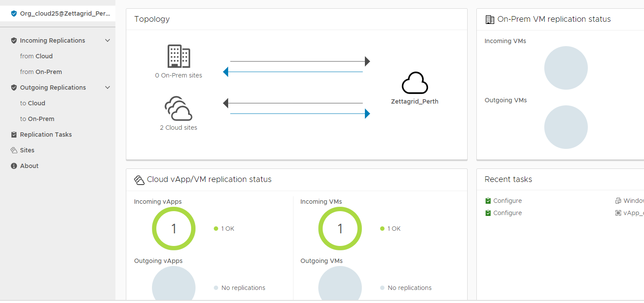Click the Incoming VMs donut chart
Viewport: 644px width, 303px height.
click(x=340, y=229)
